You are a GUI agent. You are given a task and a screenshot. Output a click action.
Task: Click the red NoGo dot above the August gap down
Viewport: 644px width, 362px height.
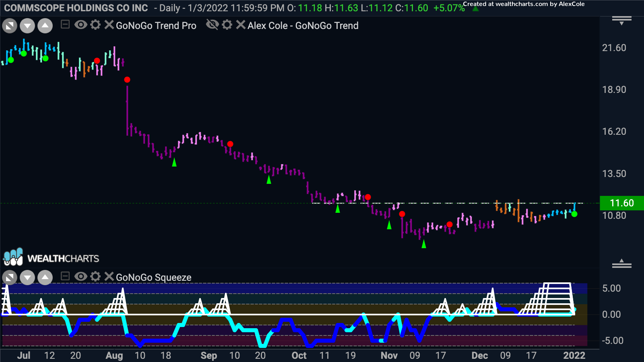tap(127, 80)
